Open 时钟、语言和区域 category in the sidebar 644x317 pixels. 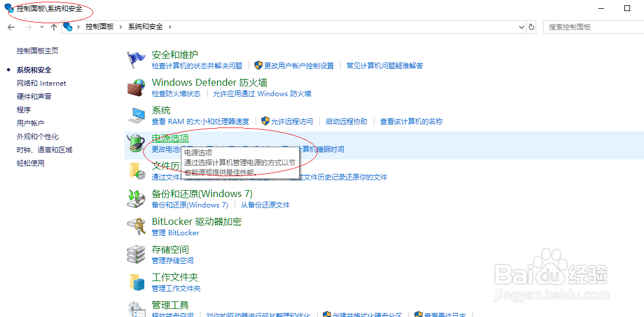45,150
